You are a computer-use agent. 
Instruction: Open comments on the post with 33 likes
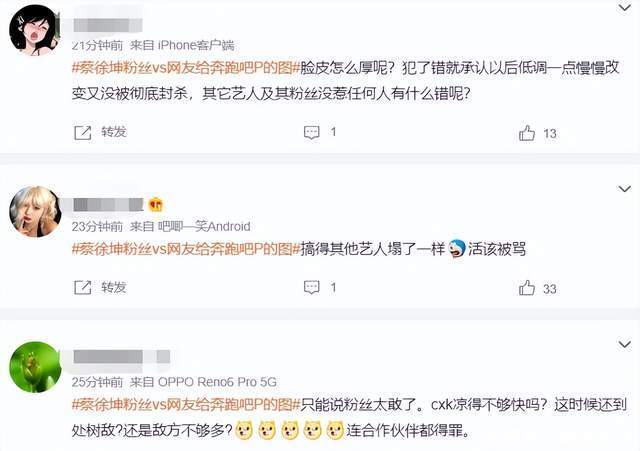[x=312, y=287]
